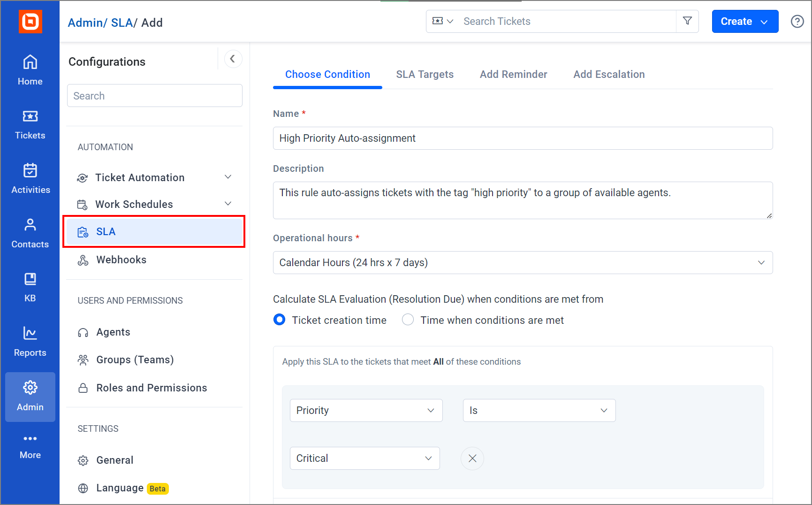Screen dimensions: 812x505
Task: Open the help question mark icon
Action: click(x=797, y=21)
